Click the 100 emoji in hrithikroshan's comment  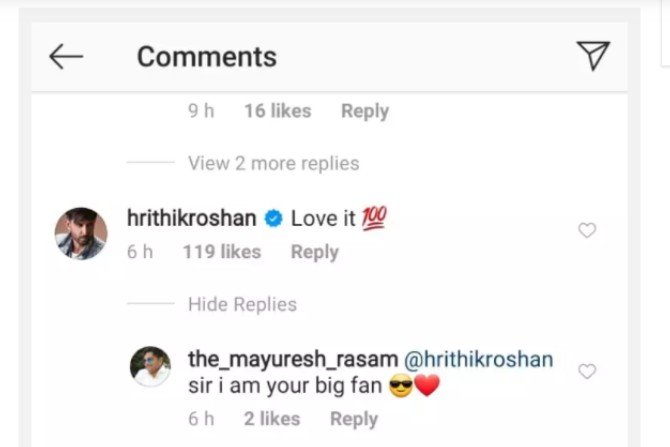click(374, 218)
